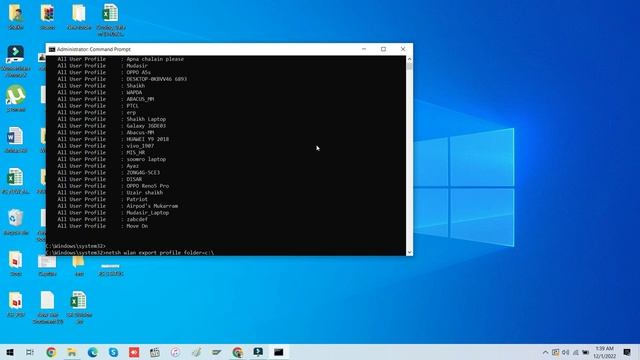Select the Excel file above Recycle Bin
The width and height of the screenshot is (640, 360).
click(x=16, y=181)
